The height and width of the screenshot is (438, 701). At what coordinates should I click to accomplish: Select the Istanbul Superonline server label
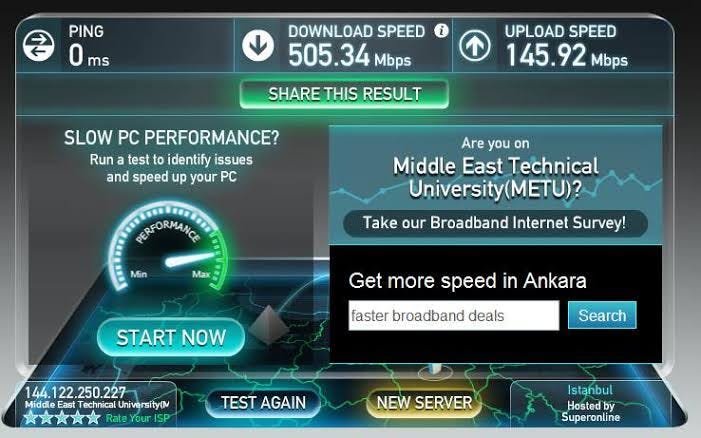pos(590,404)
